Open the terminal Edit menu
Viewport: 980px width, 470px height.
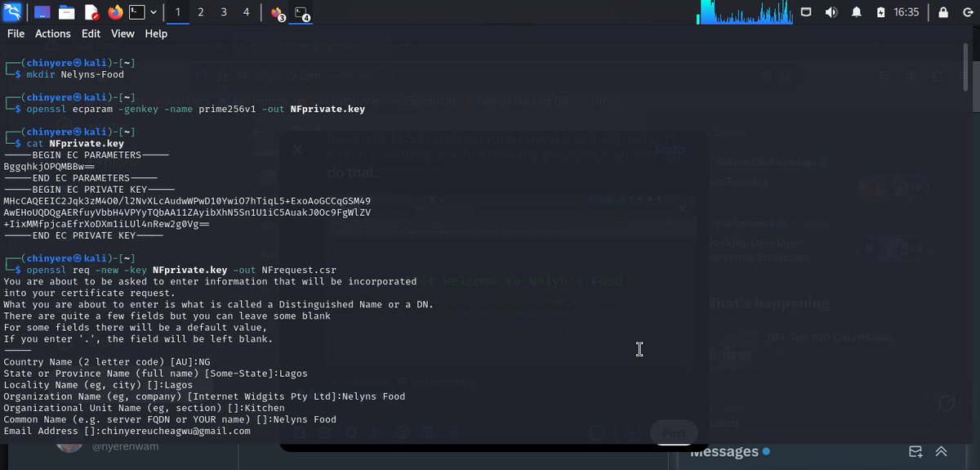click(x=91, y=34)
